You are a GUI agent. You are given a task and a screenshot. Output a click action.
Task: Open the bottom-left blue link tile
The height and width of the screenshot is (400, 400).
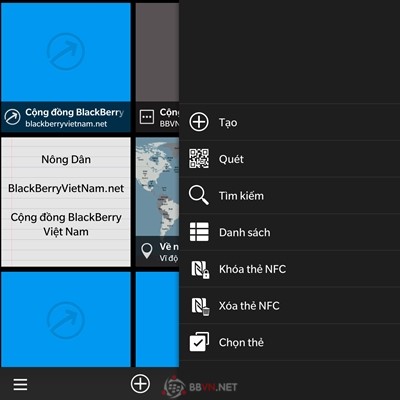tap(66, 319)
